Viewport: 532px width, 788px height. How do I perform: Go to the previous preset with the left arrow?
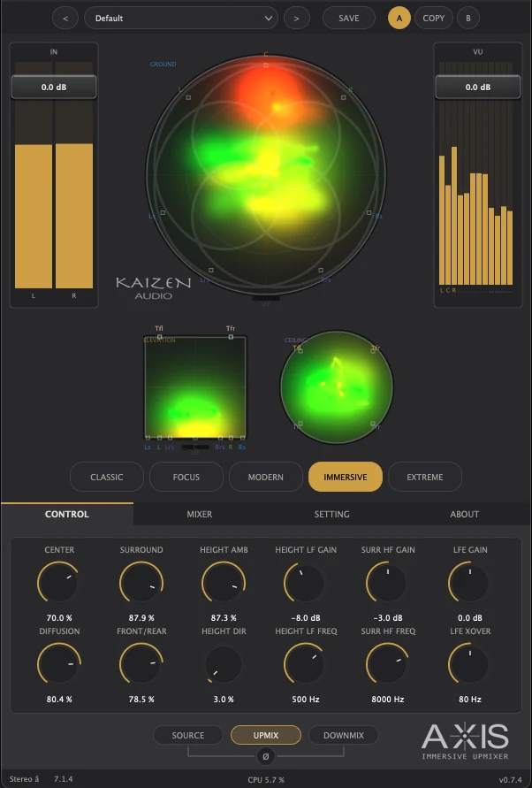[x=65, y=18]
